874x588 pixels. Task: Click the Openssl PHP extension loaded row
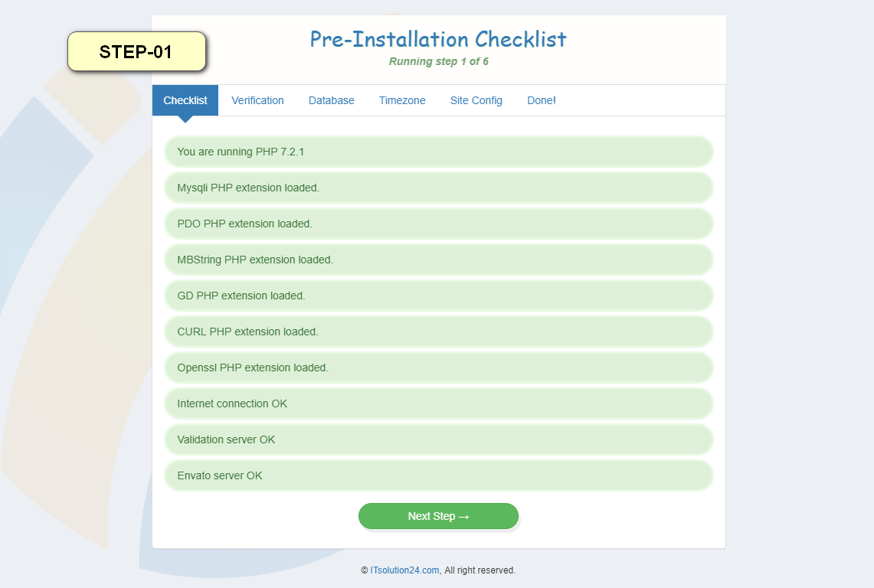tap(439, 367)
